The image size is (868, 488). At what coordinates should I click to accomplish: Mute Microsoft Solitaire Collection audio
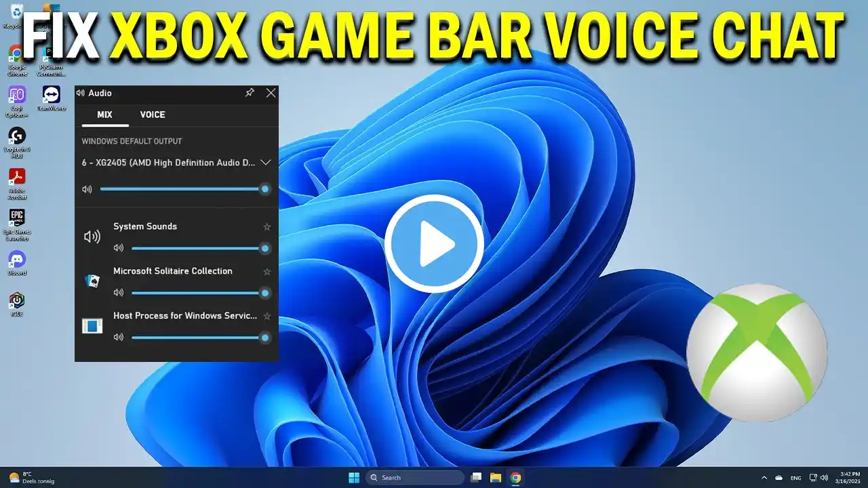coord(119,293)
